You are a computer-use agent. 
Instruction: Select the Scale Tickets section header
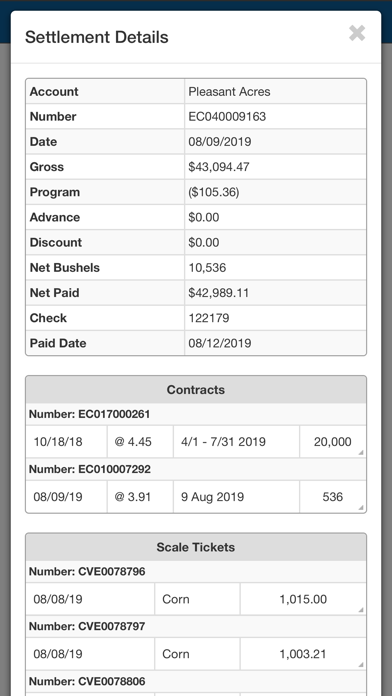(196, 547)
